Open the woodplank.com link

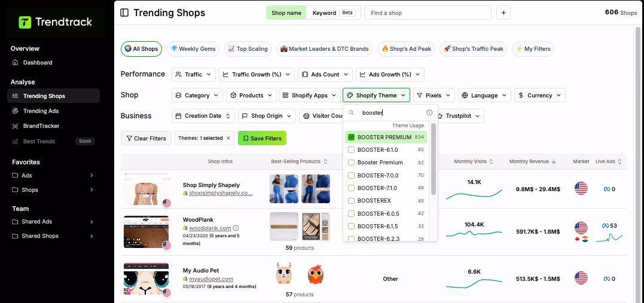pyautogui.click(x=210, y=228)
